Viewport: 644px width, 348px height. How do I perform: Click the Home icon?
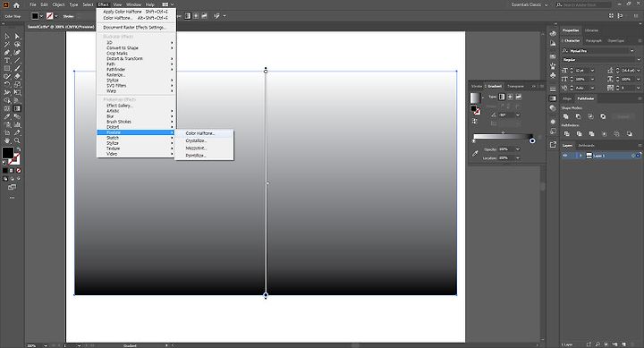coord(16,5)
